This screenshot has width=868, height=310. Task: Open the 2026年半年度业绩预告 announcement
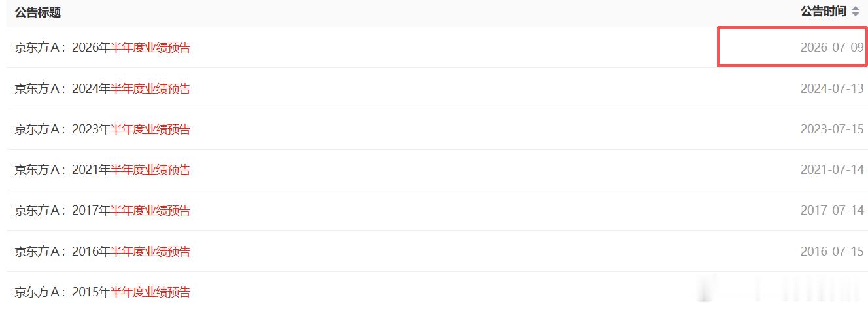(x=103, y=48)
